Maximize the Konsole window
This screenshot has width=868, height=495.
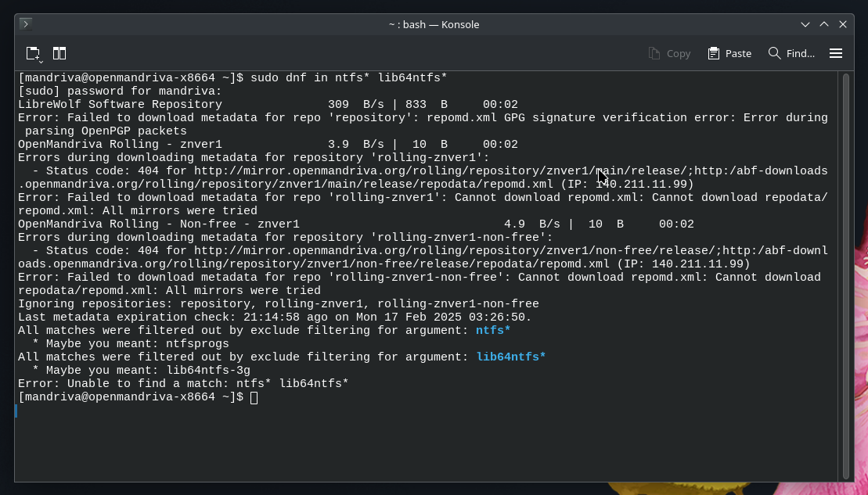coord(823,24)
